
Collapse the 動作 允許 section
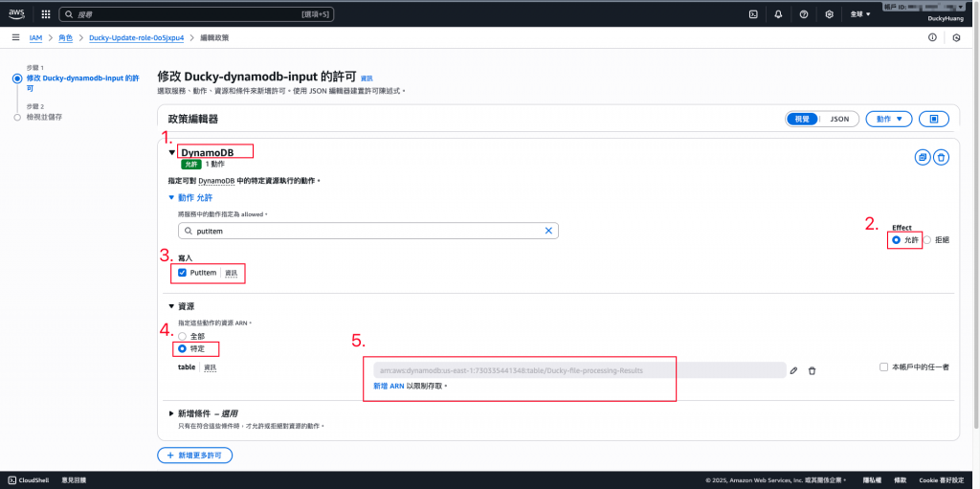[172, 197]
